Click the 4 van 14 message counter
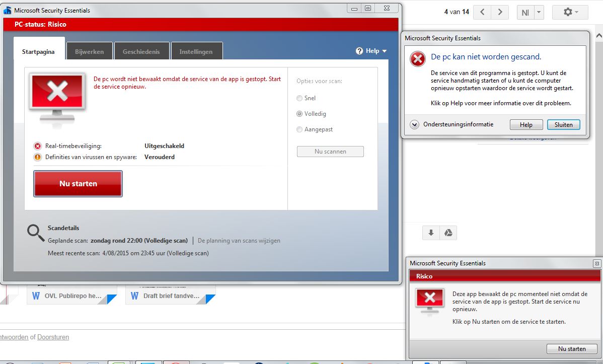The width and height of the screenshot is (603, 364). coord(457,12)
